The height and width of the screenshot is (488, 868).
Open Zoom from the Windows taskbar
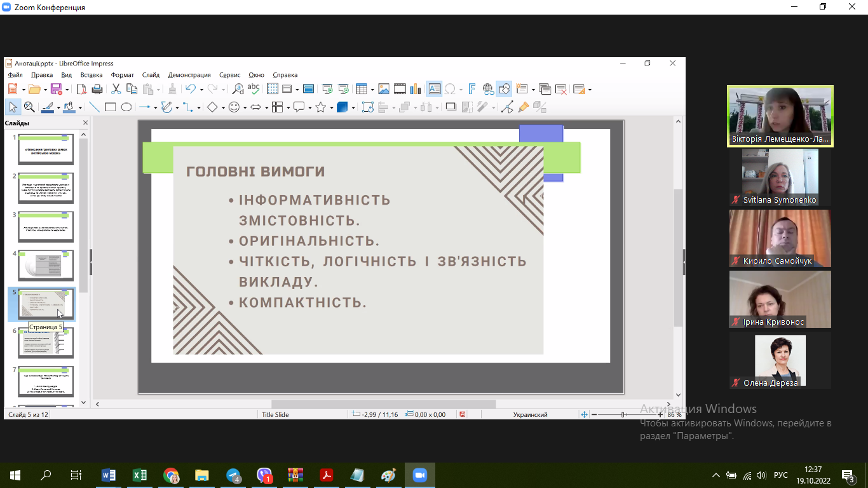(x=419, y=475)
